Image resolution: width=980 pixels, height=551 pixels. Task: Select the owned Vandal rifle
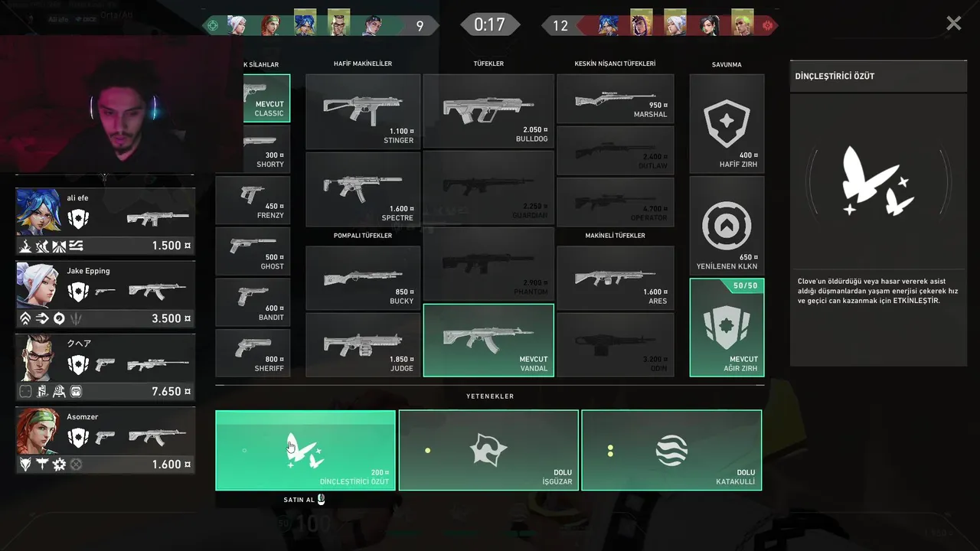pyautogui.click(x=488, y=341)
